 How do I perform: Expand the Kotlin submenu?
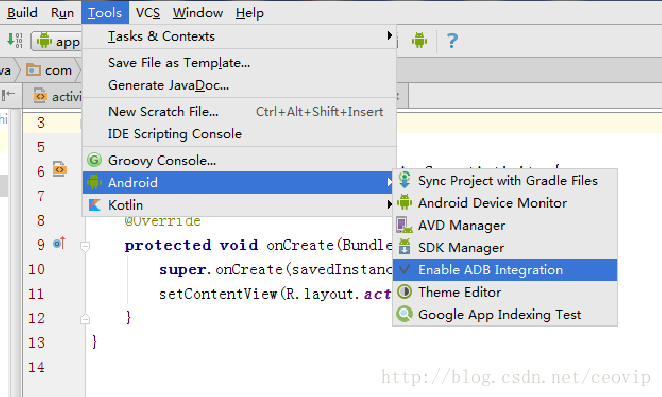239,205
